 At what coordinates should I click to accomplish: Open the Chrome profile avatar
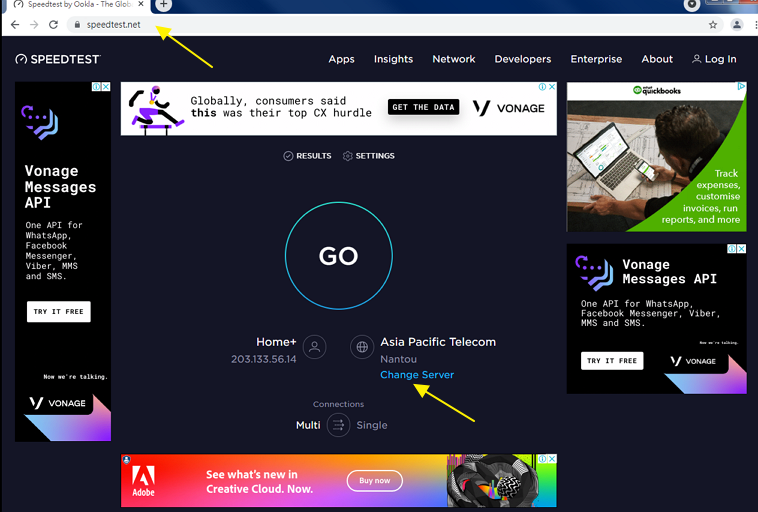point(736,25)
